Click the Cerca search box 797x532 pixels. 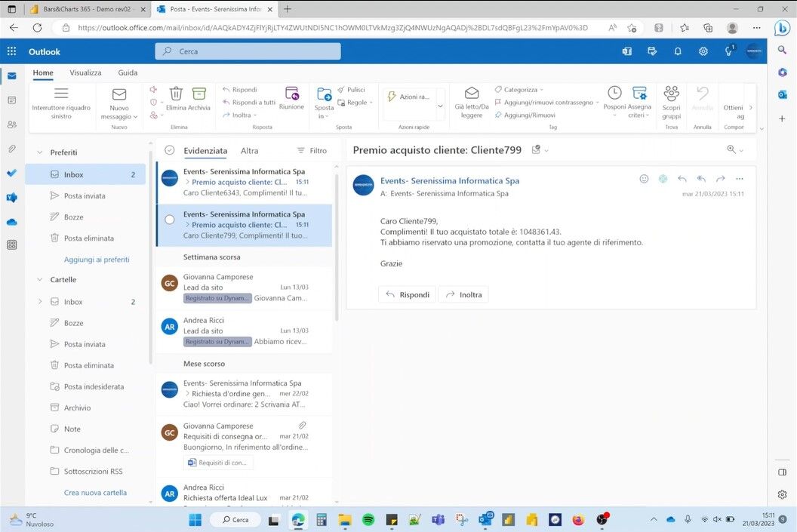248,51
